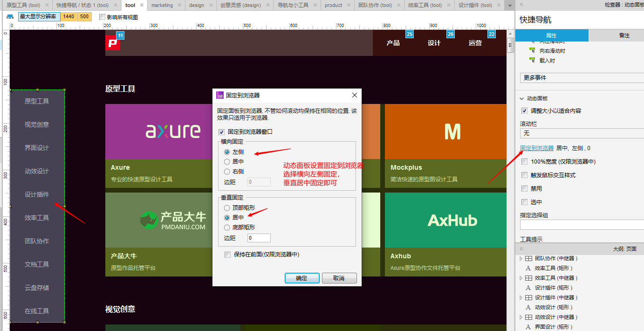Viewport: 644px width, 331px height.
Task: Enable 保持在前面(仅限浏览器中) checkbox
Action: (227, 255)
